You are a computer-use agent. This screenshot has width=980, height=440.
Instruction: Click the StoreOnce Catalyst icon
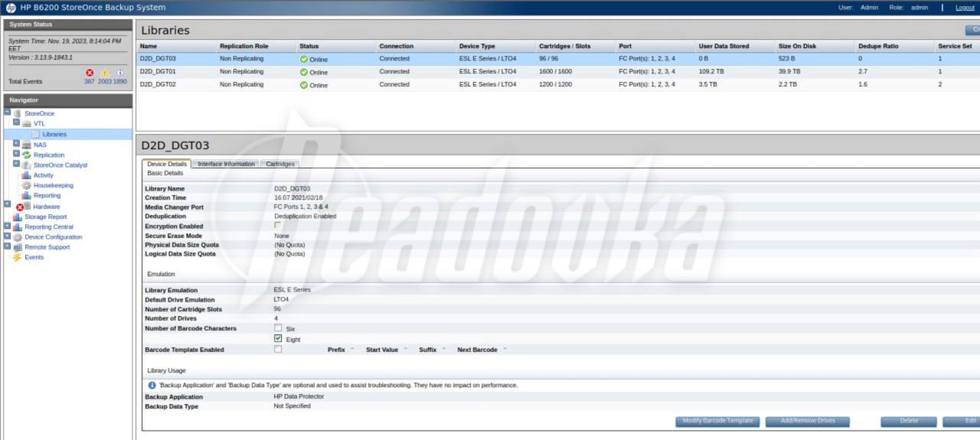(x=27, y=165)
